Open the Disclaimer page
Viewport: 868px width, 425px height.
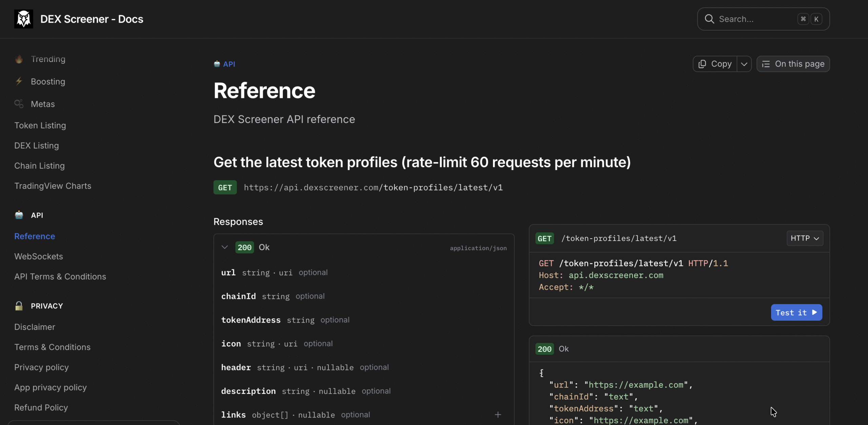click(x=35, y=327)
